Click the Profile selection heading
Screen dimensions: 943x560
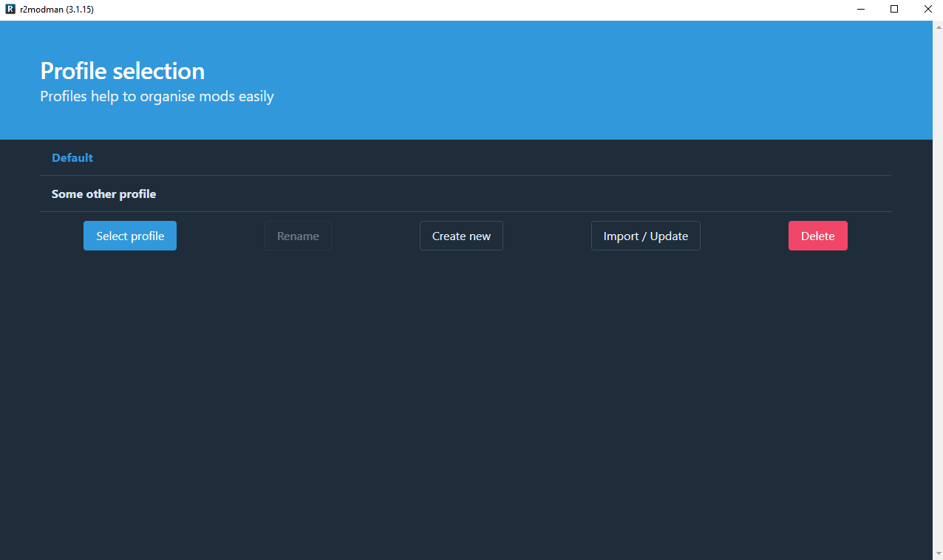tap(123, 71)
